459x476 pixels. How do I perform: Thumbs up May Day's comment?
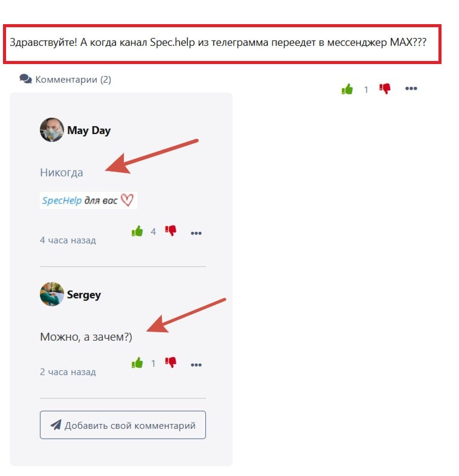137,231
